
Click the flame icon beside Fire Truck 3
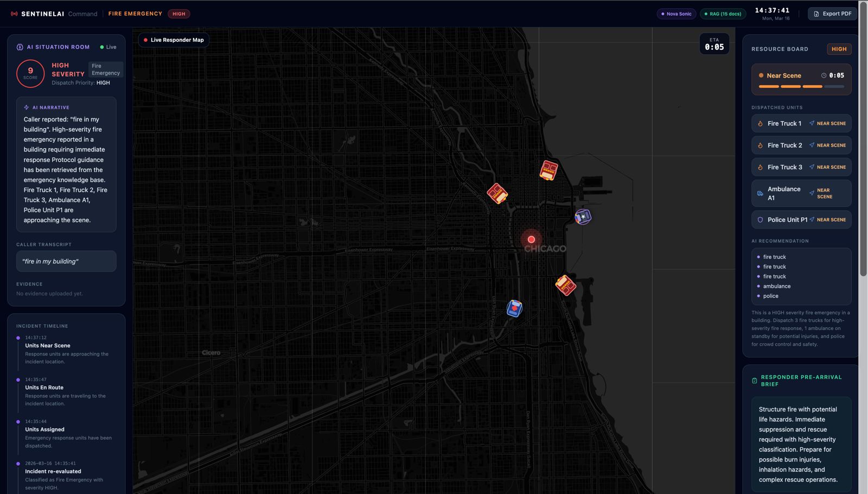pyautogui.click(x=760, y=167)
